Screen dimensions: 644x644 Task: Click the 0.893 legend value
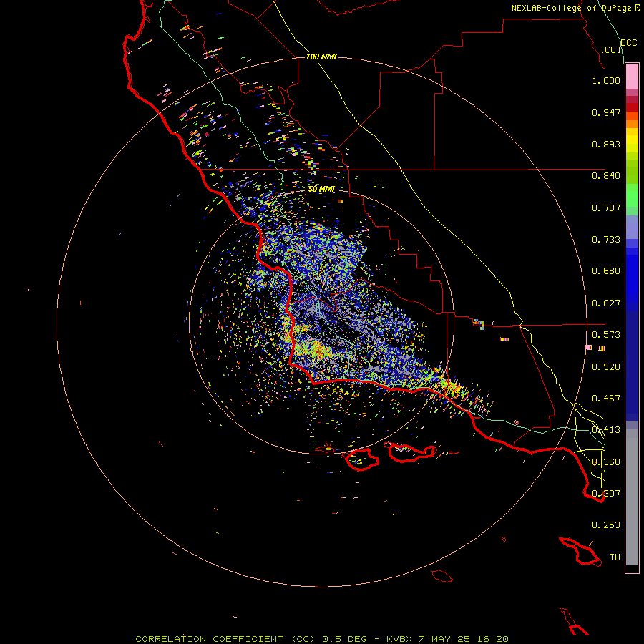606,144
